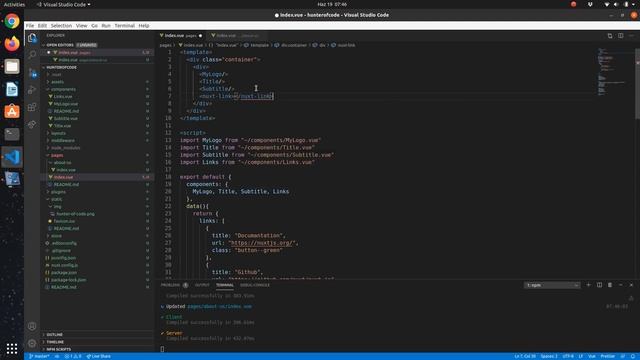Viewport: 640px width, 360px height.
Task: Click UTF-8 encoding in status bar
Action: (568, 356)
